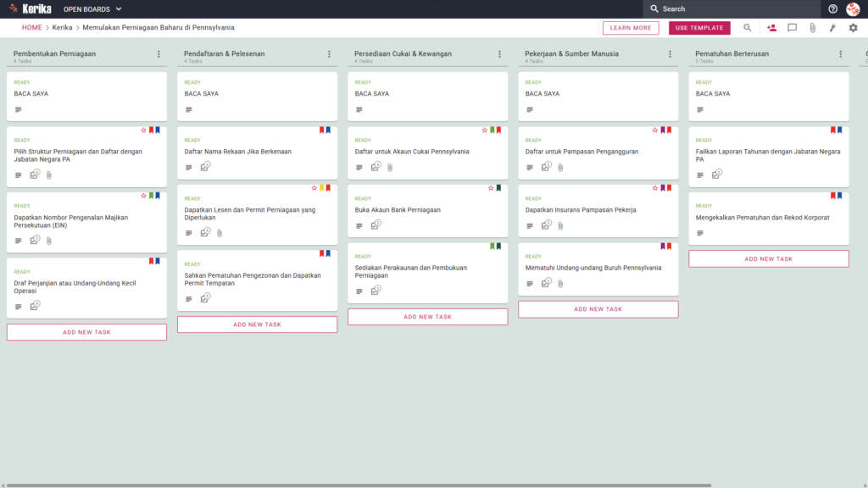Click the red tag on Draf Perjanjian card
The image size is (868, 488).
pos(151,261)
